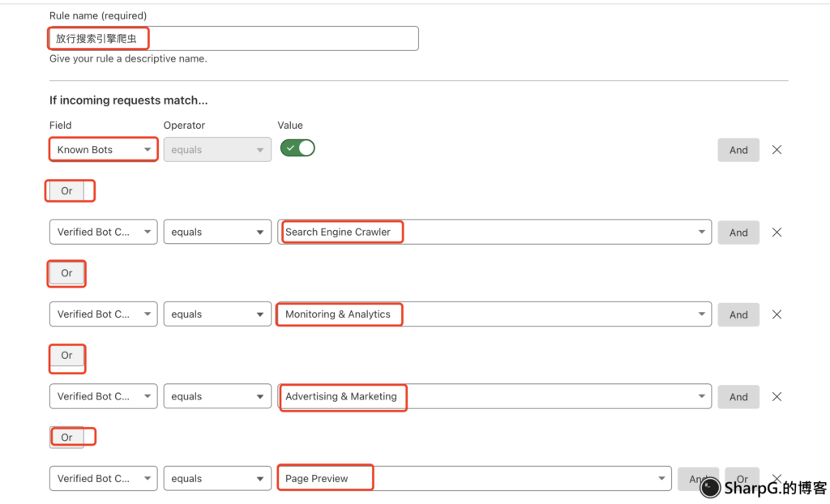Delete the Advertising & Marketing condition row
Screen dimensions: 830x504
[x=777, y=397]
